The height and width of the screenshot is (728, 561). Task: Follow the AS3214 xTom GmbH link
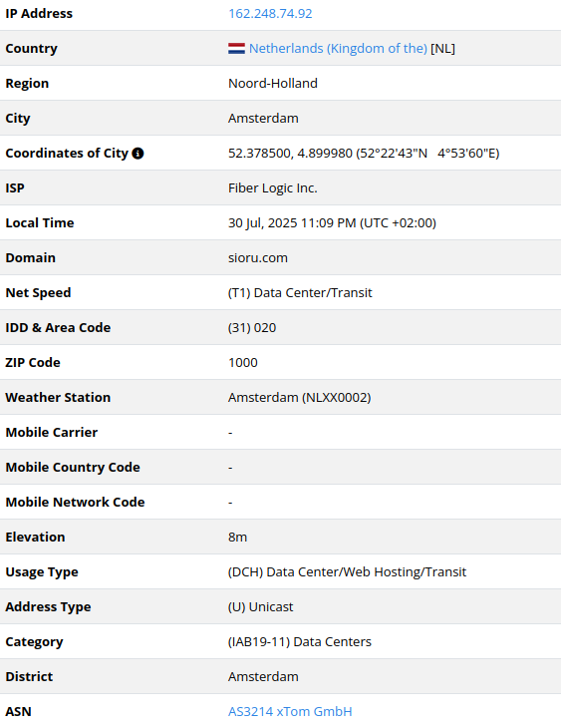tap(290, 711)
